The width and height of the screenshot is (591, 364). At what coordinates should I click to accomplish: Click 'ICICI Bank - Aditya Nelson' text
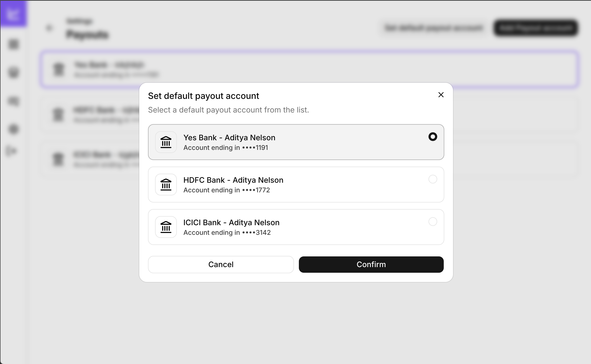[231, 222]
